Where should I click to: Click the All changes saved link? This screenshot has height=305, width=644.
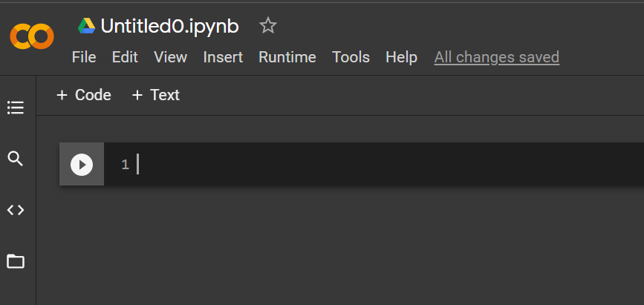[x=496, y=57]
